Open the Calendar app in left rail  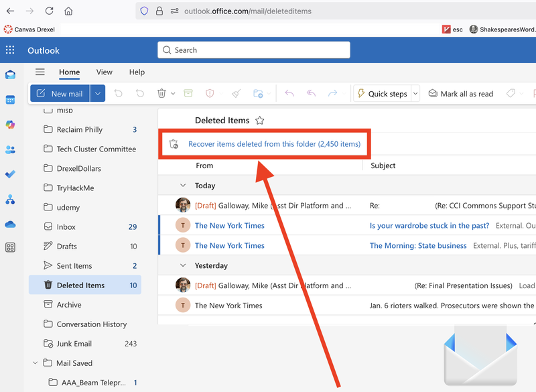click(10, 100)
